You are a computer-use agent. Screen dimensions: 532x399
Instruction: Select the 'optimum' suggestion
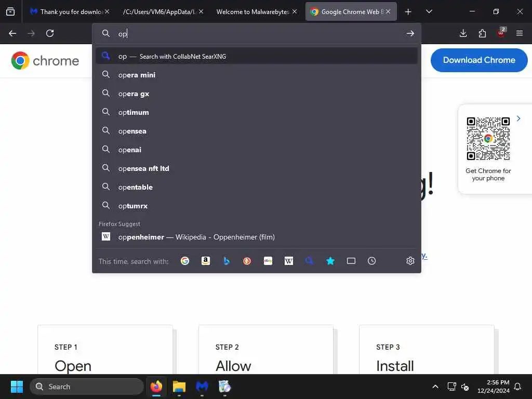257,112
